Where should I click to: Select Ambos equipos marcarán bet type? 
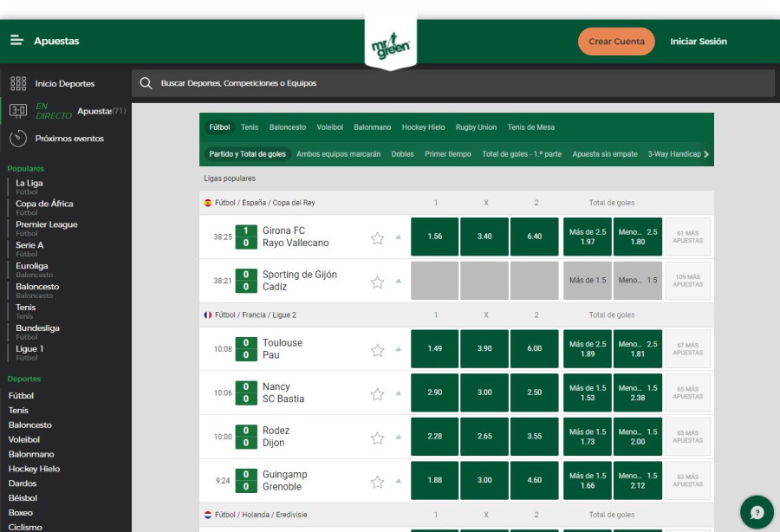point(338,154)
